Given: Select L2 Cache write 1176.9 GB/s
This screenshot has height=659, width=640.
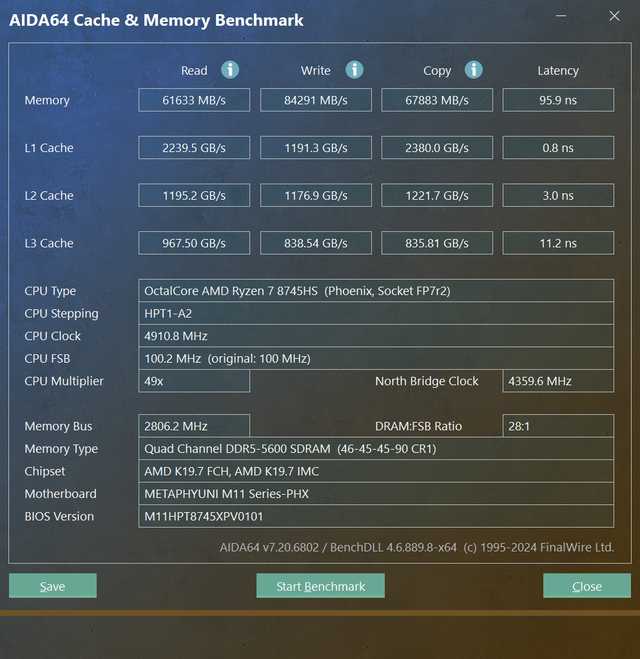Looking at the screenshot, I should pyautogui.click(x=316, y=195).
